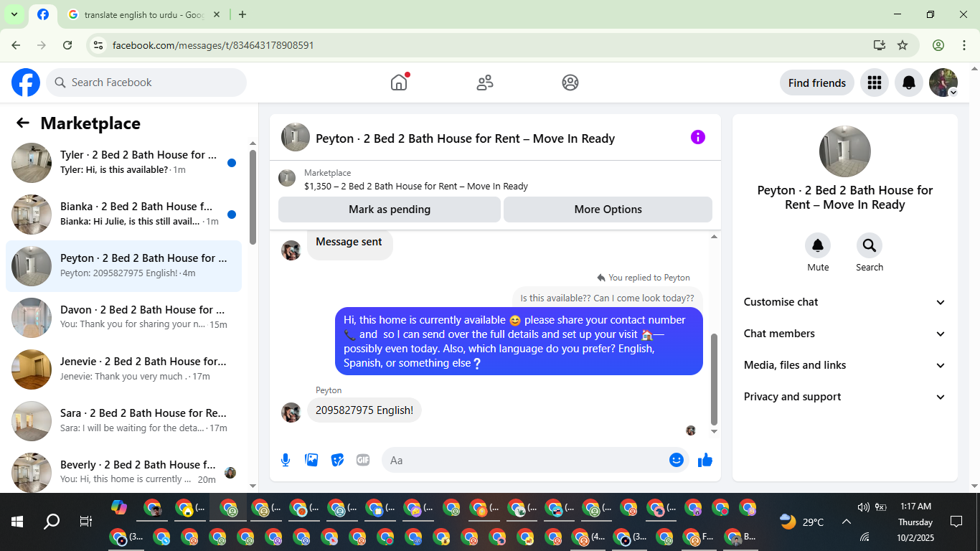
Task: Click More Options button
Action: 608,209
